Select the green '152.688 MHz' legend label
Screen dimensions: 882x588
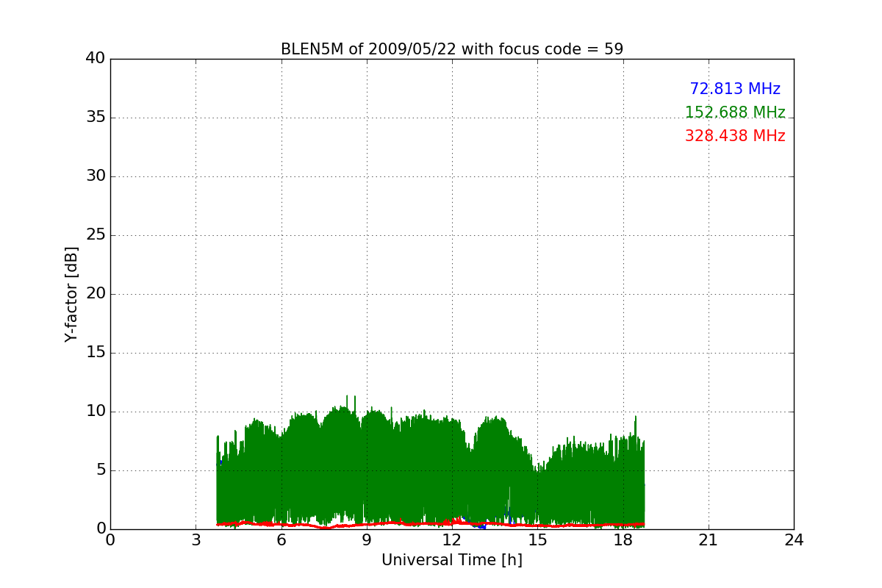735,112
